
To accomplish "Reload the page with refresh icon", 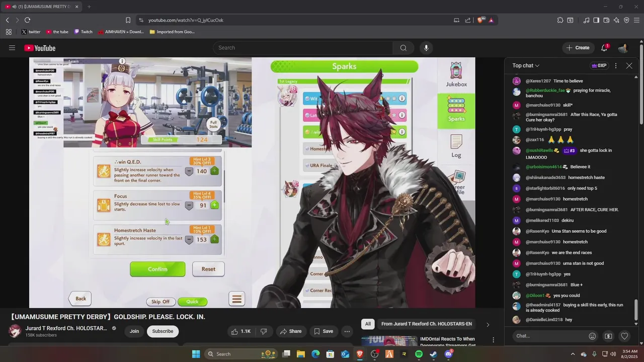I will 27,20.
